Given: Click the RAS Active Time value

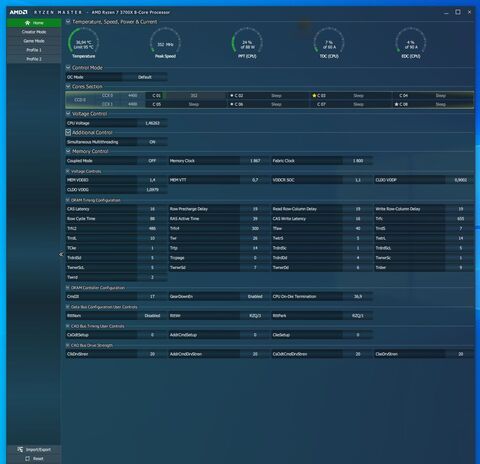Looking at the screenshot, I should click(x=255, y=218).
